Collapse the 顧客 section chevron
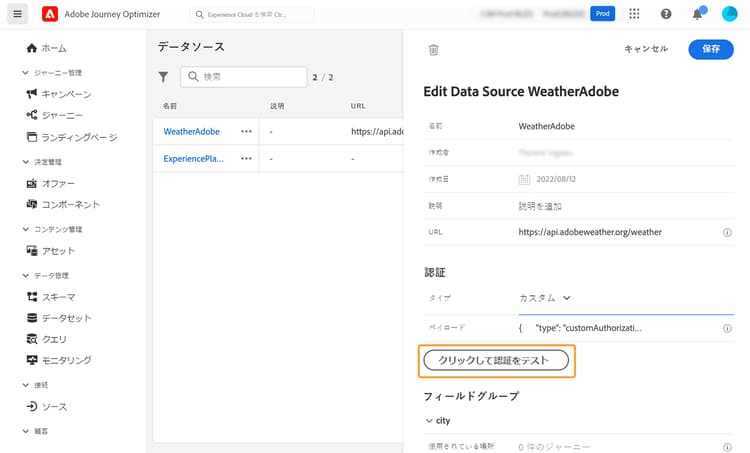The height and width of the screenshot is (453, 750). click(25, 431)
